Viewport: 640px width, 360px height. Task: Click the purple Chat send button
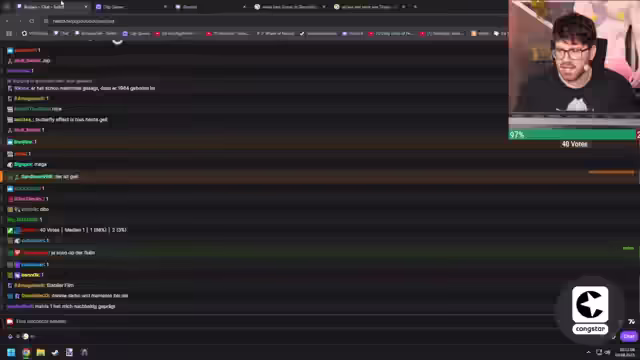tap(629, 336)
